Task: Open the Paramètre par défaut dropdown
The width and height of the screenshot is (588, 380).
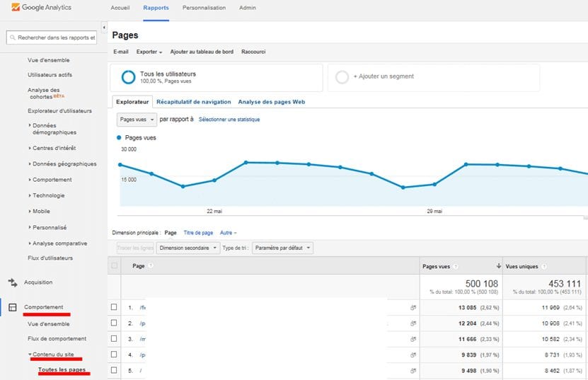Action: (x=282, y=248)
